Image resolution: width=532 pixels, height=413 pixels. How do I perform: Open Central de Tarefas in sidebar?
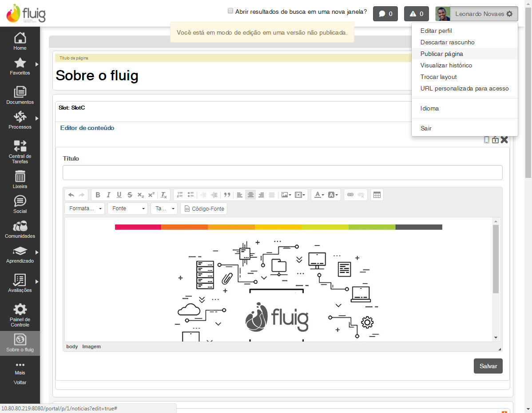pyautogui.click(x=20, y=146)
